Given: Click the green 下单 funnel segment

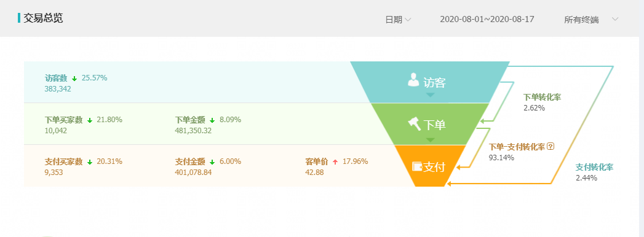Looking at the screenshot, I should (x=430, y=124).
